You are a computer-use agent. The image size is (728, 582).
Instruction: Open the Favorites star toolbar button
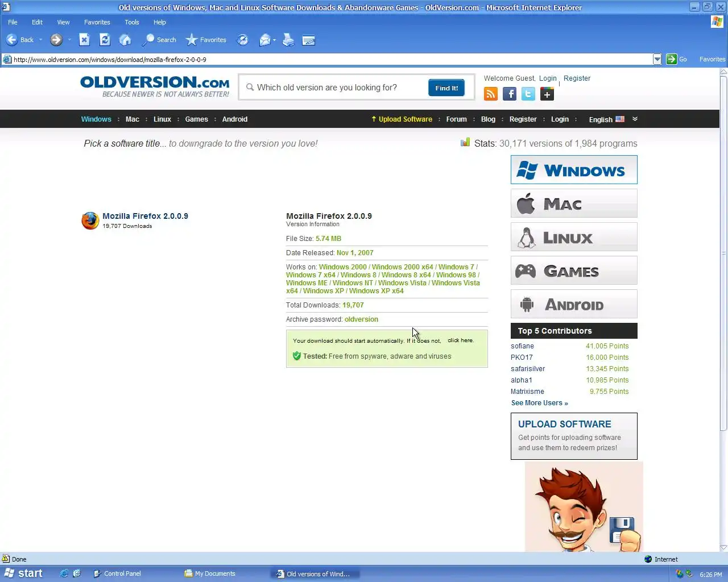pyautogui.click(x=206, y=40)
